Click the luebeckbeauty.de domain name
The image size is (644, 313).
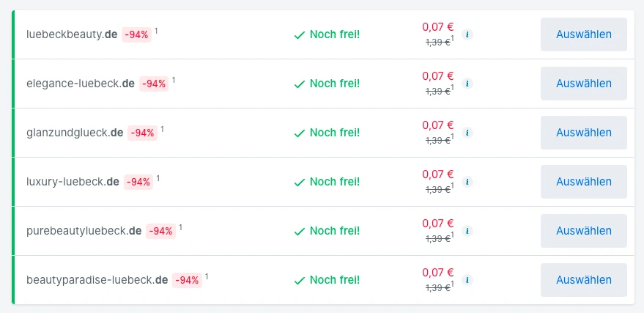(72, 34)
